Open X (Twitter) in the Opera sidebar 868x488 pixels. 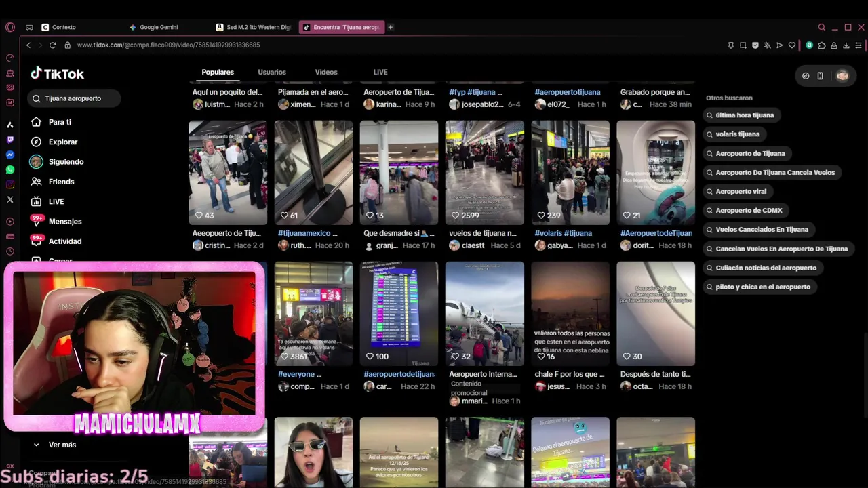pyautogui.click(x=10, y=199)
